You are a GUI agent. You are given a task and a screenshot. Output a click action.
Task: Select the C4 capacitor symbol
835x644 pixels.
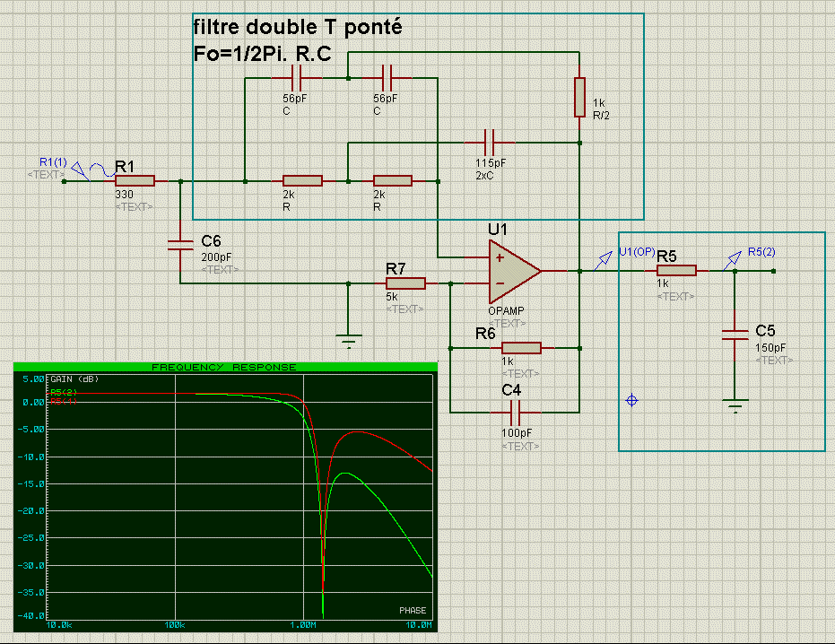coord(516,413)
